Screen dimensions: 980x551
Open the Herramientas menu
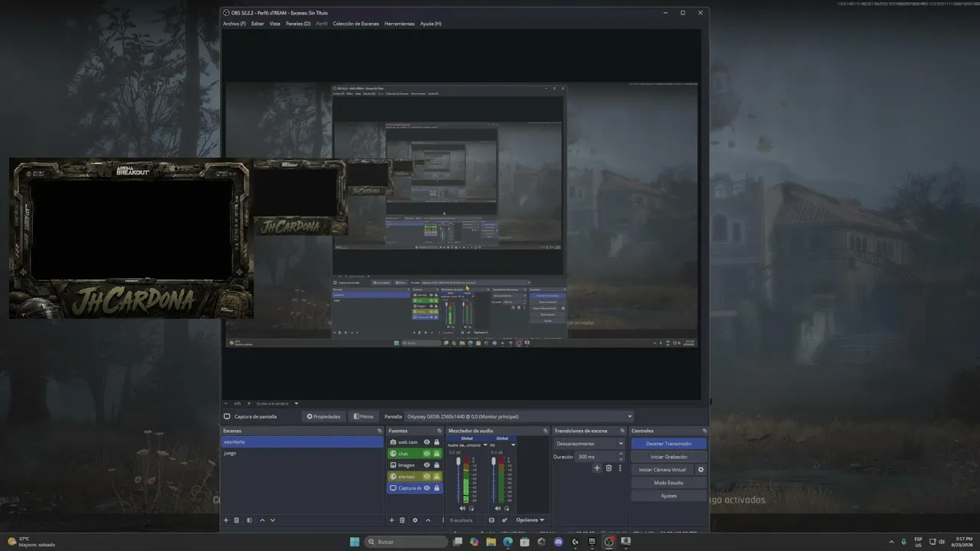pyautogui.click(x=400, y=24)
